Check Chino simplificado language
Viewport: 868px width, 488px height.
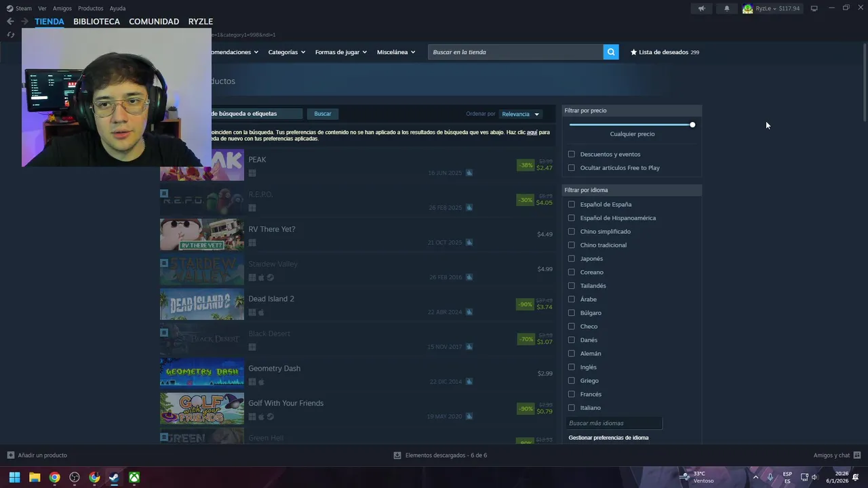572,232
